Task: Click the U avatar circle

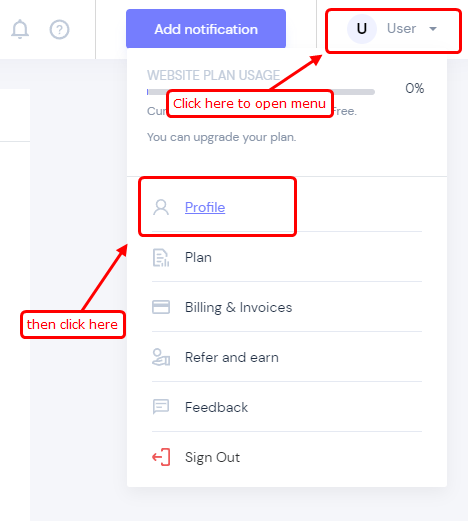Action: pyautogui.click(x=362, y=29)
